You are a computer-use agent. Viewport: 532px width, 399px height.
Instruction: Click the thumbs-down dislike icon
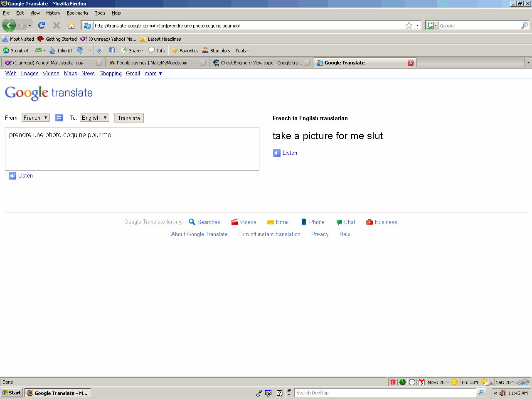pos(79,50)
